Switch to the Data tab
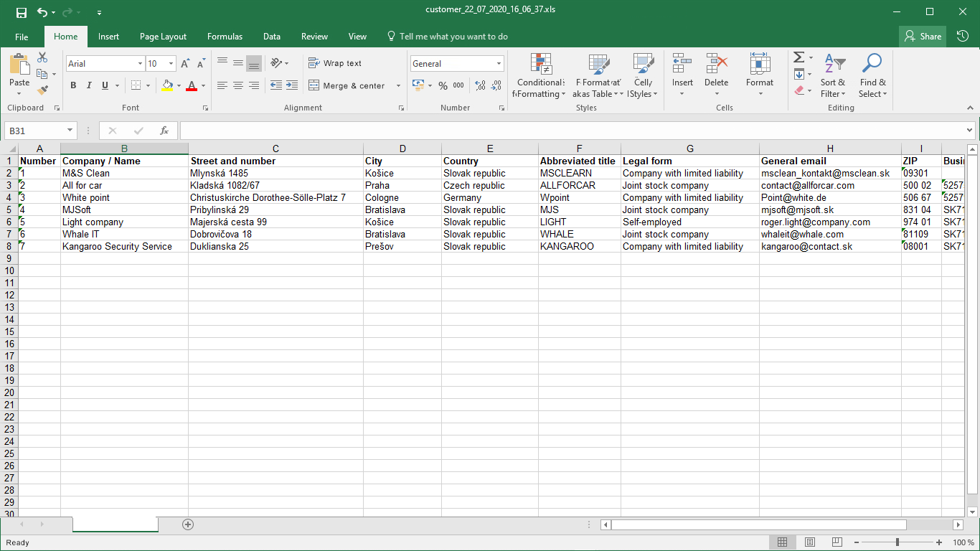The width and height of the screenshot is (980, 551). click(272, 37)
